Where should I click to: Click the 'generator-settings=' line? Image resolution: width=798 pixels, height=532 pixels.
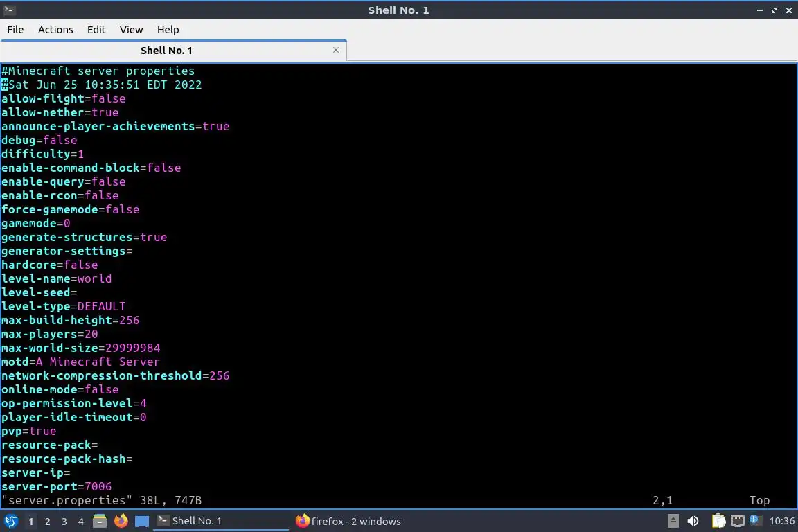click(x=67, y=251)
